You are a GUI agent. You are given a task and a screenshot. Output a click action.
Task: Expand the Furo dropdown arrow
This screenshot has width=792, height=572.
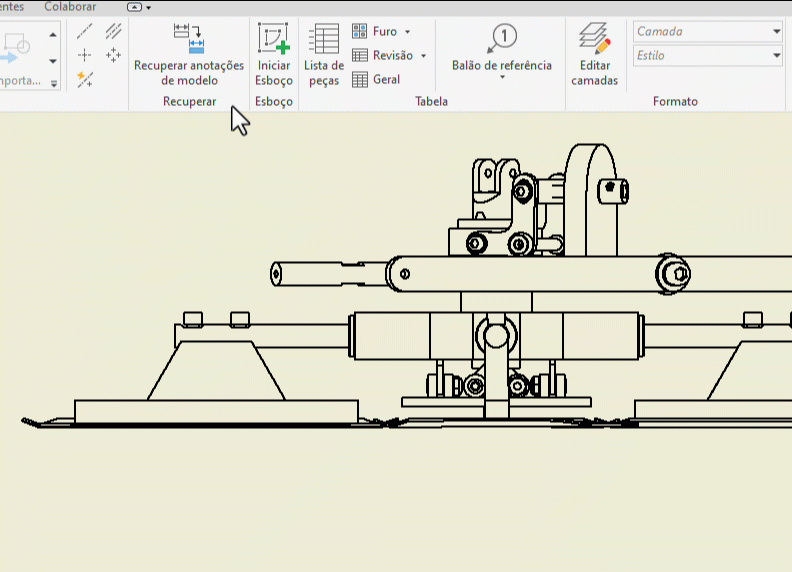[x=408, y=32]
